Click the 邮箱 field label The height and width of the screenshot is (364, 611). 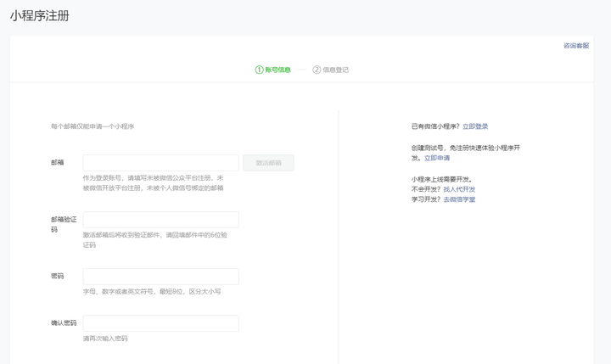57,162
